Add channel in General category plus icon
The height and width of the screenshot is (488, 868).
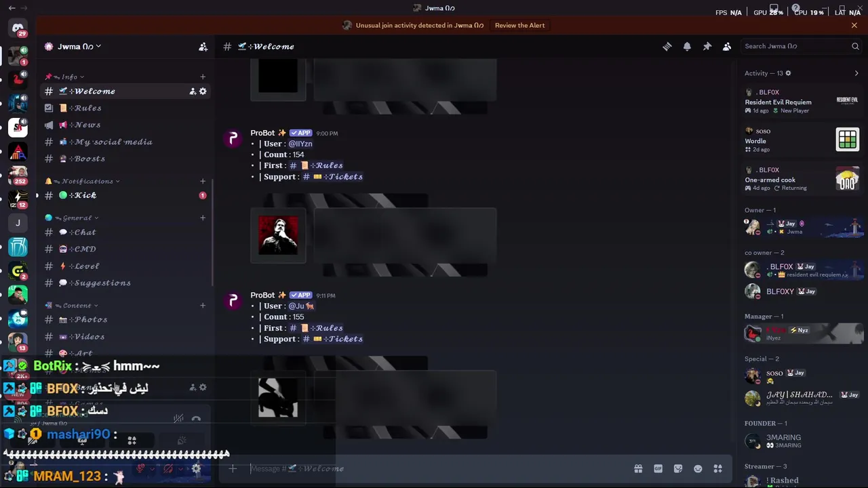coord(203,218)
